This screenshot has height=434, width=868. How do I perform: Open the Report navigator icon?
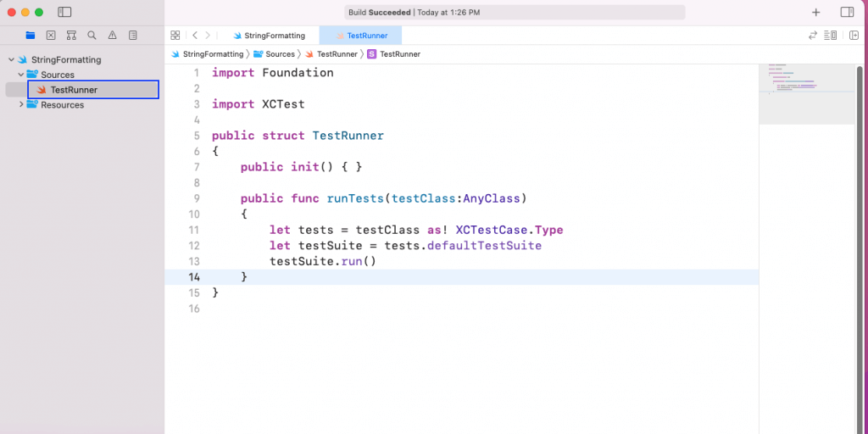point(133,36)
